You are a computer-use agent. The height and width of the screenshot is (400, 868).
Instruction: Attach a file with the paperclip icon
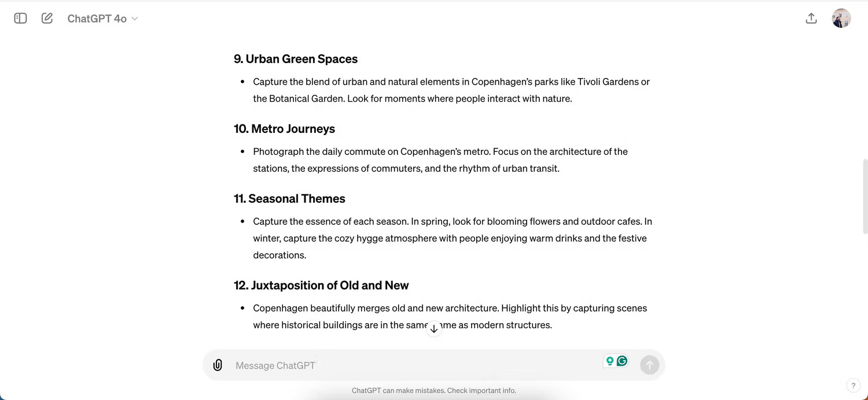pos(218,365)
